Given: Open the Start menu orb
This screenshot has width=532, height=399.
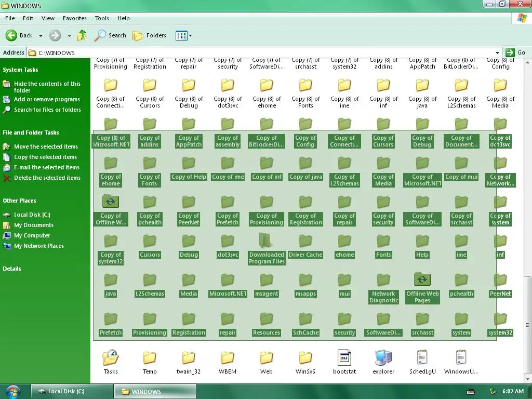Looking at the screenshot, I should pos(13,392).
